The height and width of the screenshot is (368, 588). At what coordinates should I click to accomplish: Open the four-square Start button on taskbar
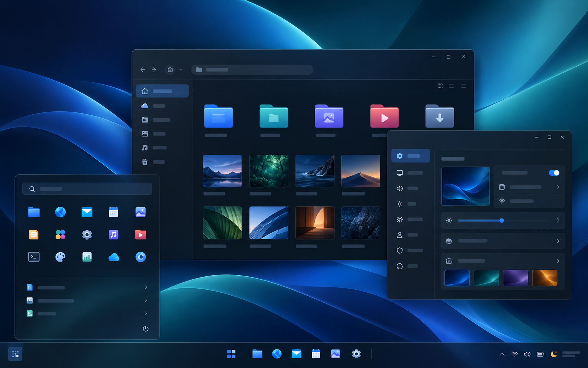(231, 354)
